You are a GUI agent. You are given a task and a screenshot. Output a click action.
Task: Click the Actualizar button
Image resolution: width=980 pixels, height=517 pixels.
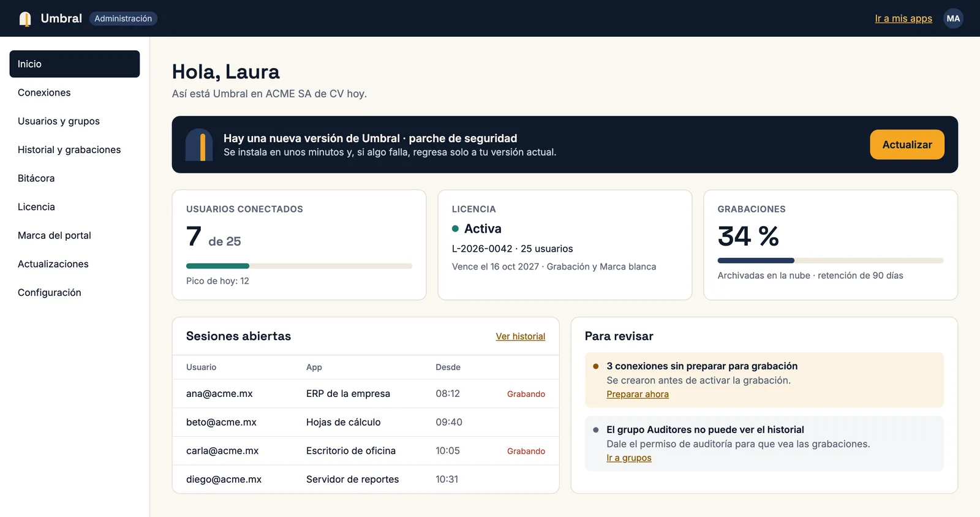(x=907, y=145)
